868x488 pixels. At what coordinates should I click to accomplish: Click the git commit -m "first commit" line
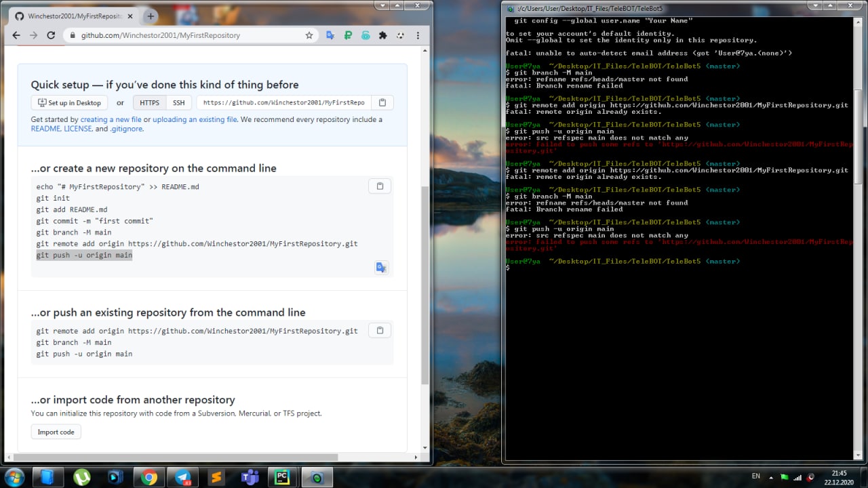pyautogui.click(x=94, y=221)
